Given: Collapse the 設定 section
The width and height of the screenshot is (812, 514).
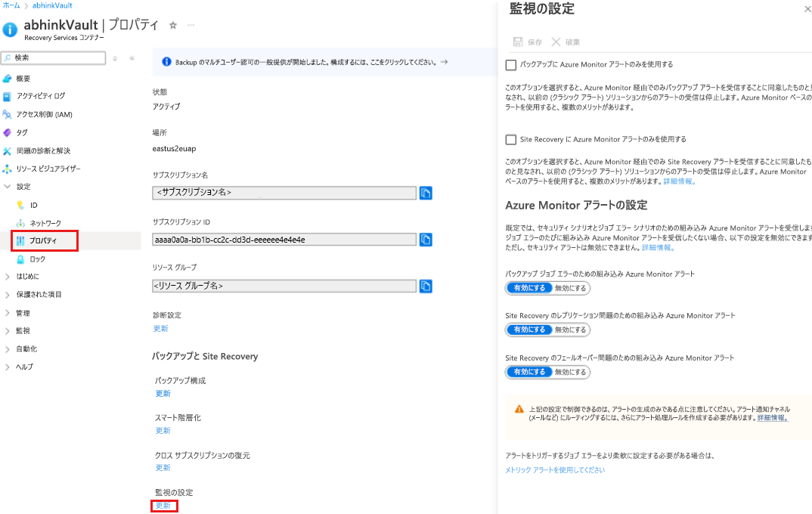Looking at the screenshot, I should 8,187.
